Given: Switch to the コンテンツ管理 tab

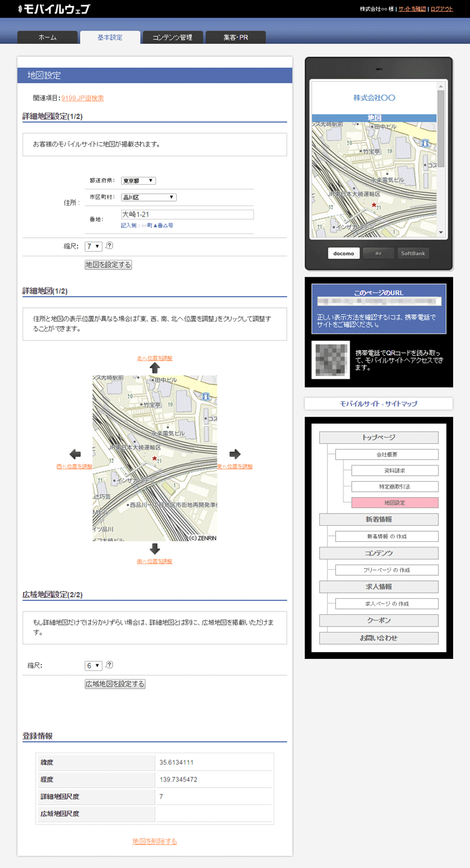Looking at the screenshot, I should point(173,37).
